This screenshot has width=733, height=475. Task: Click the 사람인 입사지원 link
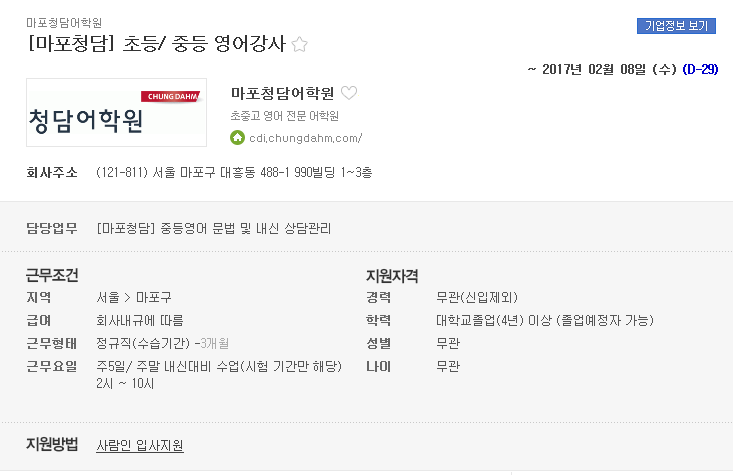pos(140,445)
